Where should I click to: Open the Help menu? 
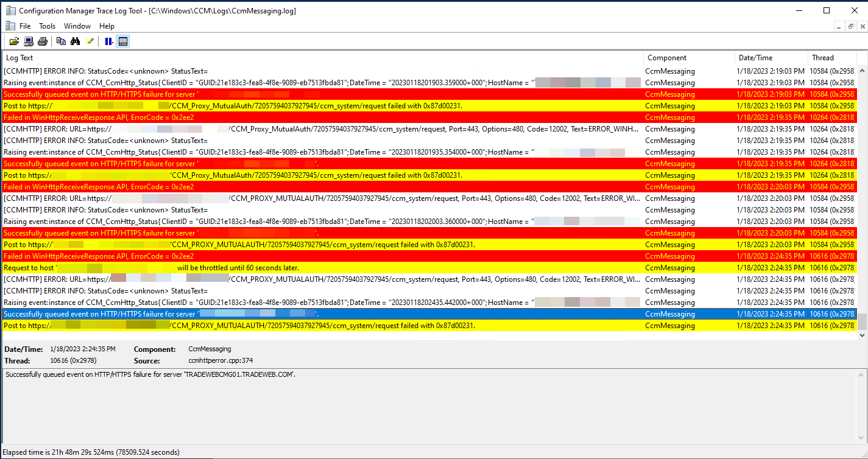pyautogui.click(x=107, y=26)
